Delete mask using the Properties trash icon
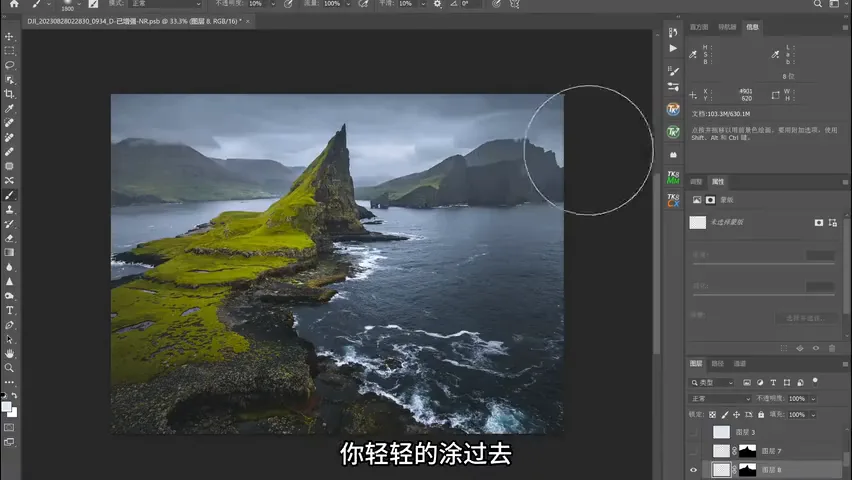Image resolution: width=852 pixels, height=480 pixels. click(x=832, y=348)
